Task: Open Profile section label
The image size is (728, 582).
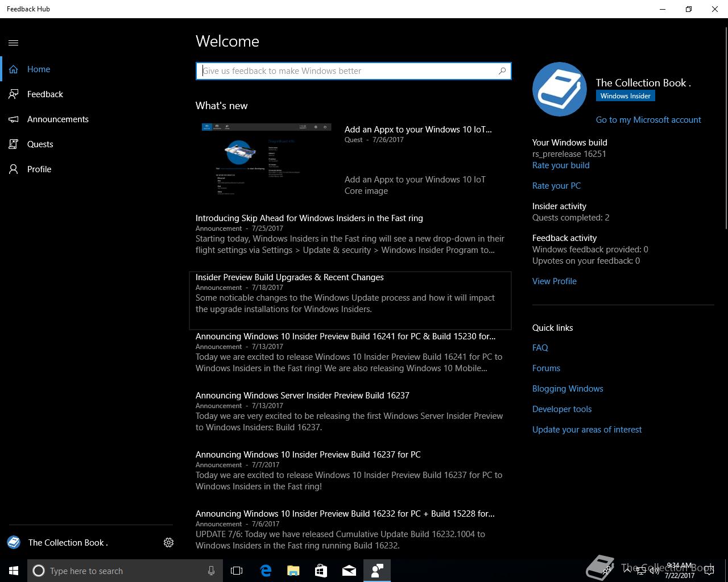Action: (39, 169)
